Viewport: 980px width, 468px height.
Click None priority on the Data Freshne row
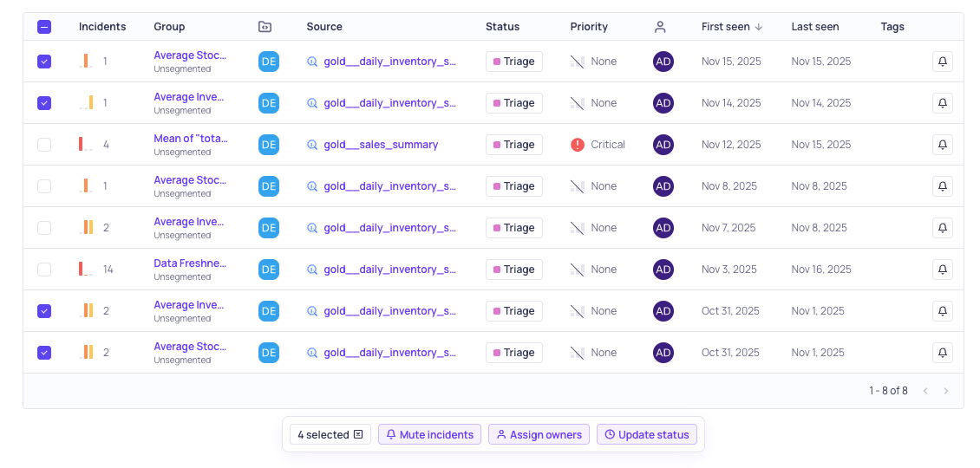[594, 270]
